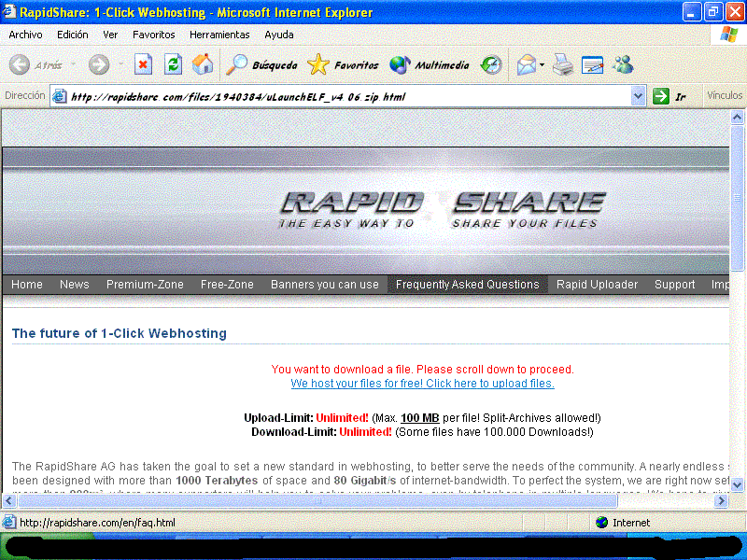Open Frequently Asked Questions link
The height and width of the screenshot is (560, 747).
point(468,285)
